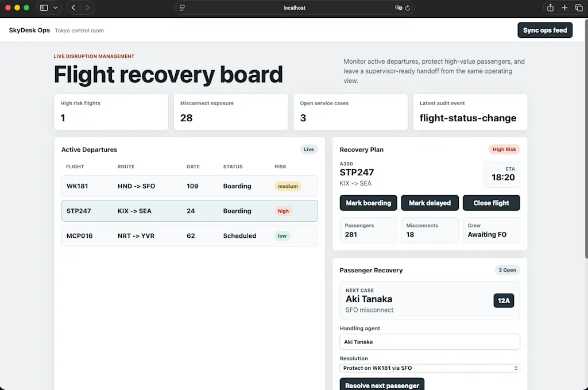Click the translate icon in address bar
Image resolution: width=588 pixels, height=390 pixels.
[x=399, y=7]
